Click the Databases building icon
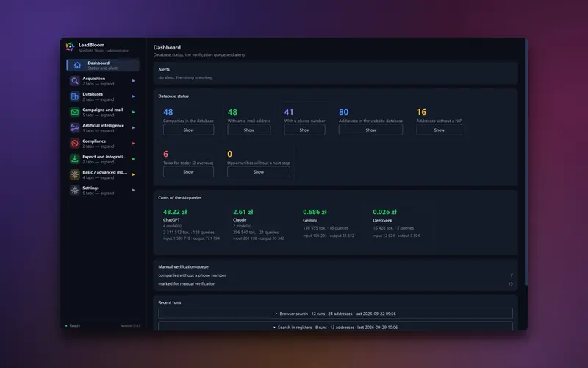The image size is (588, 368). (x=75, y=96)
